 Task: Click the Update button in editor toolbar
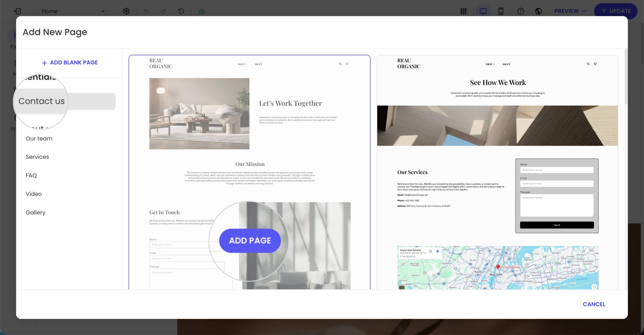click(615, 11)
